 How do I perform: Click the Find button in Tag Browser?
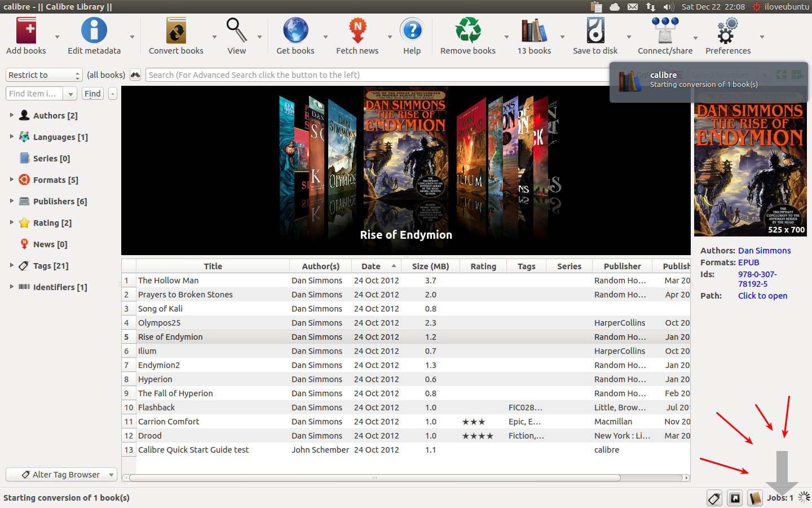click(x=92, y=94)
